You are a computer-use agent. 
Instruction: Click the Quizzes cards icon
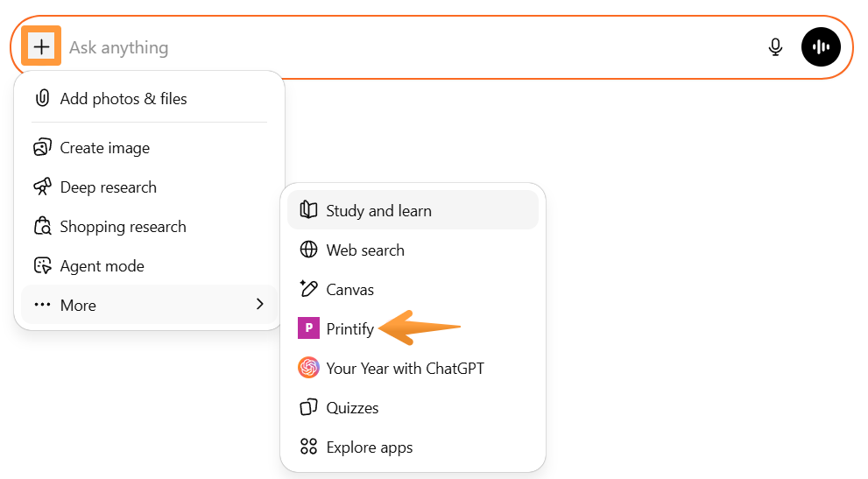coord(308,407)
